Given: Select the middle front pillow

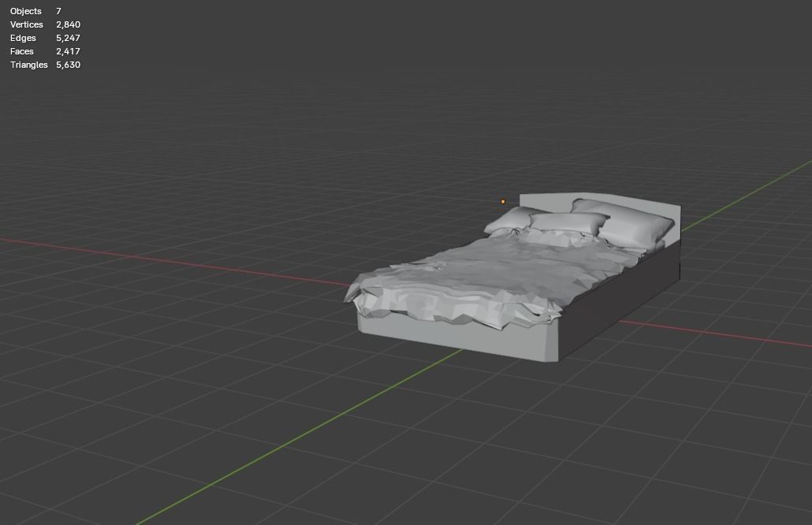Looking at the screenshot, I should [567, 222].
